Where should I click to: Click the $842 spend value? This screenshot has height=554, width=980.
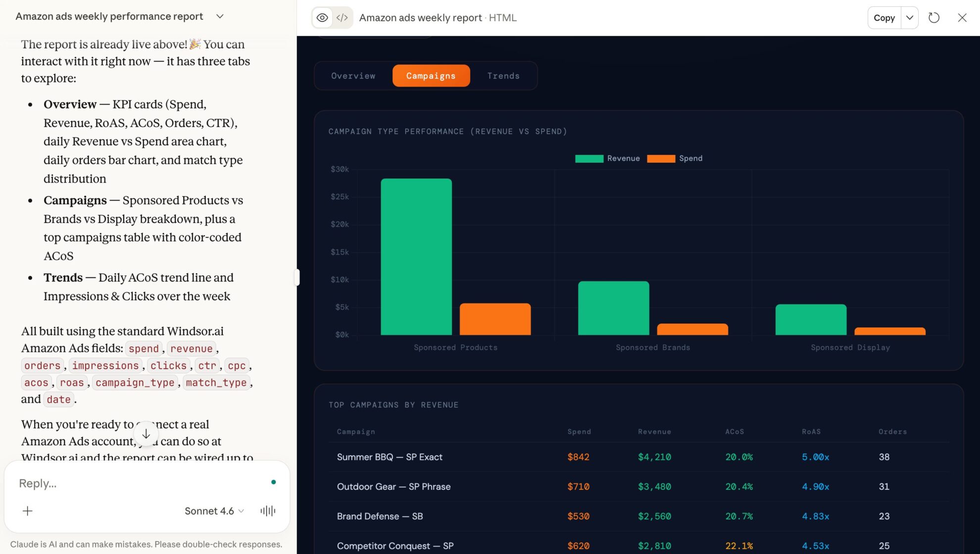coord(578,457)
